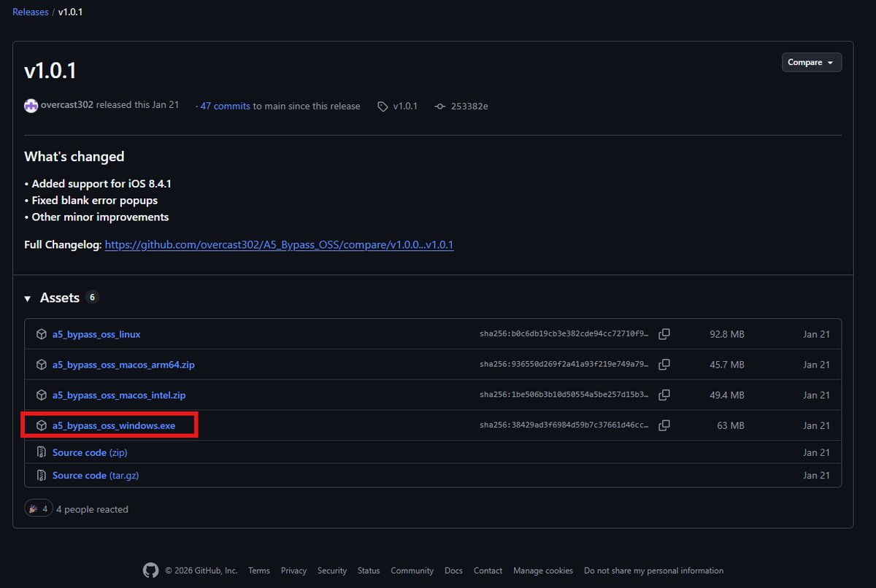Click the party popper reaction button
The height and width of the screenshot is (588, 876).
[x=39, y=508]
